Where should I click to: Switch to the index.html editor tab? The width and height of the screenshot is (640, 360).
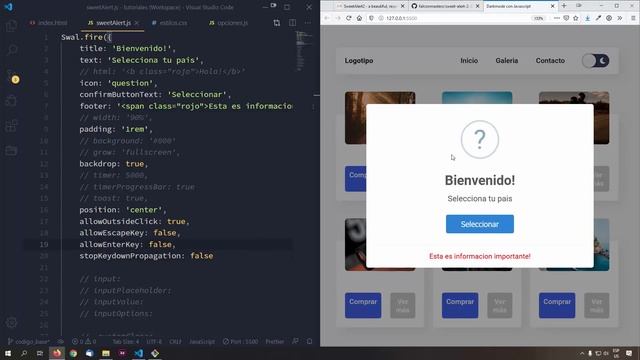click(x=49, y=23)
